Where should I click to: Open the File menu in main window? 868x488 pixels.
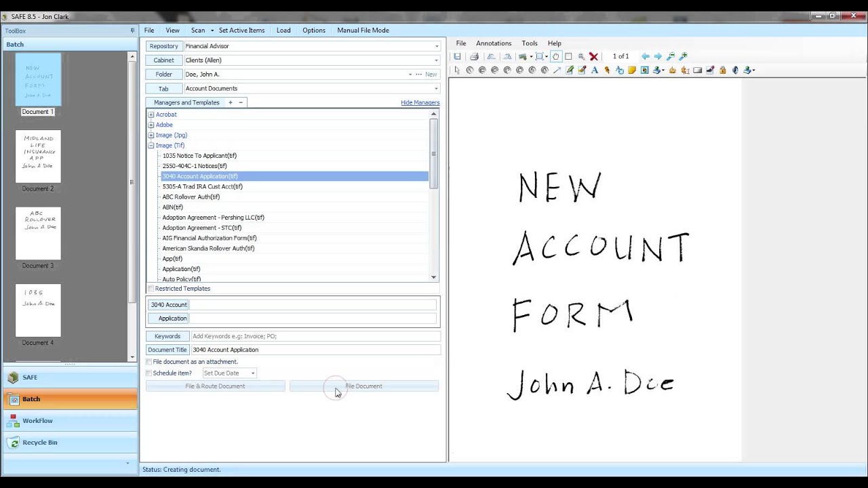(149, 30)
